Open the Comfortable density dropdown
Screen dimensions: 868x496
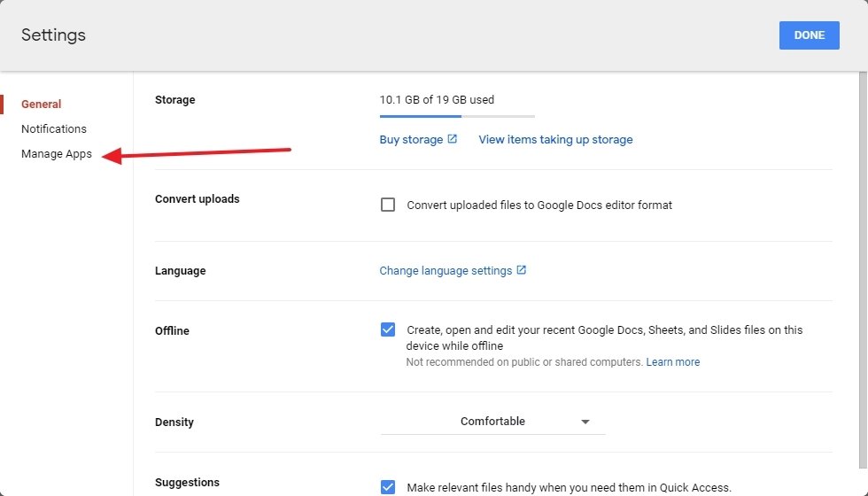492,422
